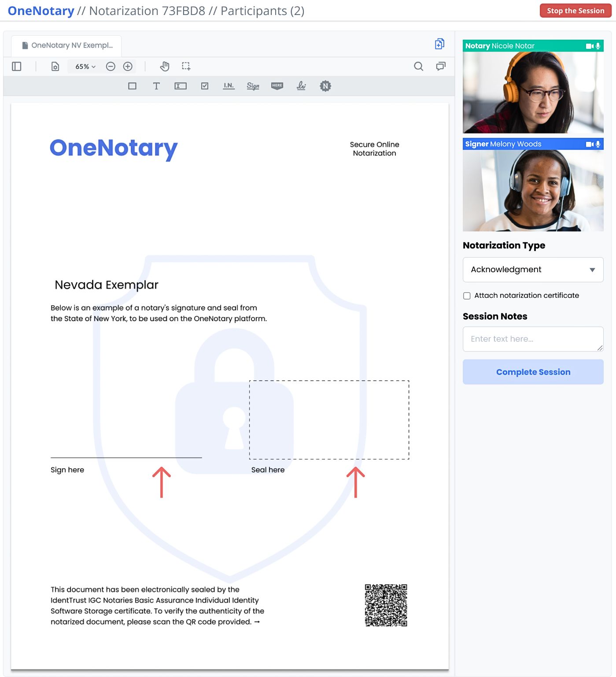616x677 pixels.
Task: Click Signer Melony Woods video thumbnail
Action: (533, 190)
